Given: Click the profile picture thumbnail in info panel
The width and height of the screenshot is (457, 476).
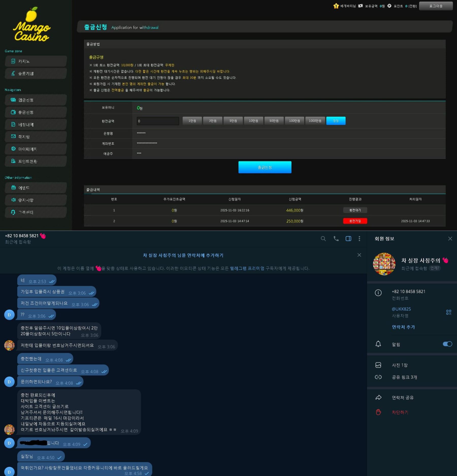Looking at the screenshot, I should 384,264.
